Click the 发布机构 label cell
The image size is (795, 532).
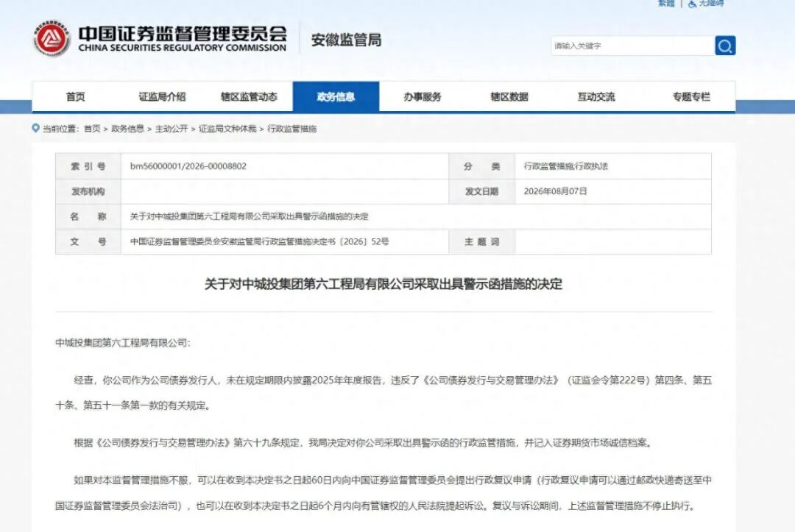click(x=88, y=191)
